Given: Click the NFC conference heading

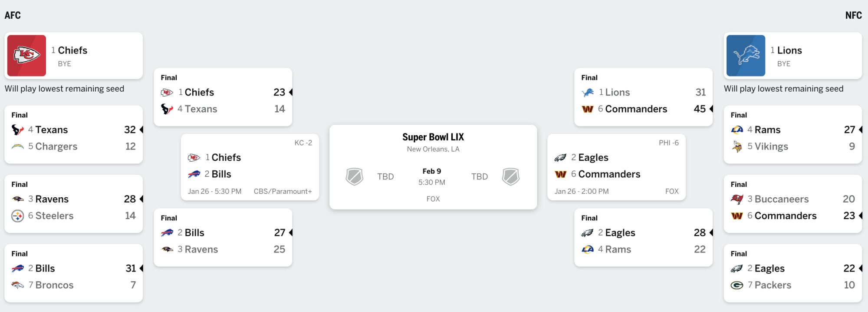Looking at the screenshot, I should click(x=853, y=15).
